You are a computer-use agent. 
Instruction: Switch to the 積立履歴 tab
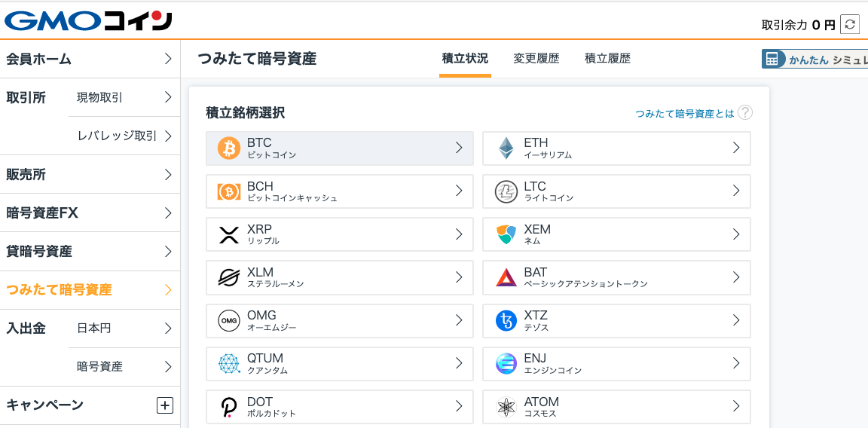tap(607, 59)
